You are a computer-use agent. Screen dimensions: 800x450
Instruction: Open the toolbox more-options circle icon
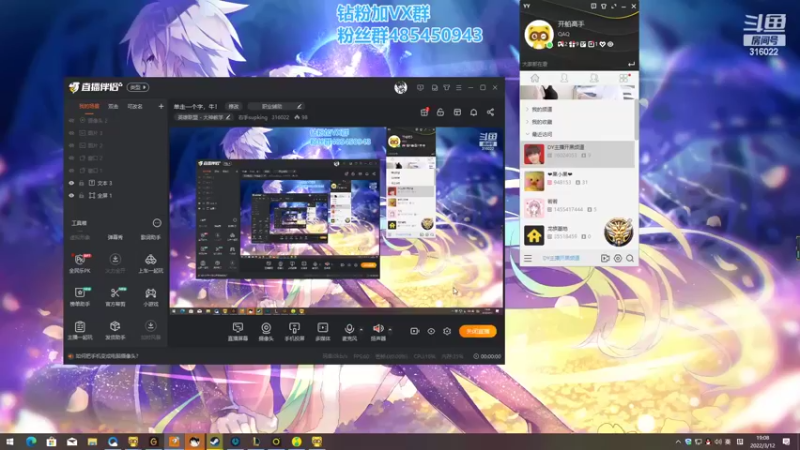coord(157,223)
